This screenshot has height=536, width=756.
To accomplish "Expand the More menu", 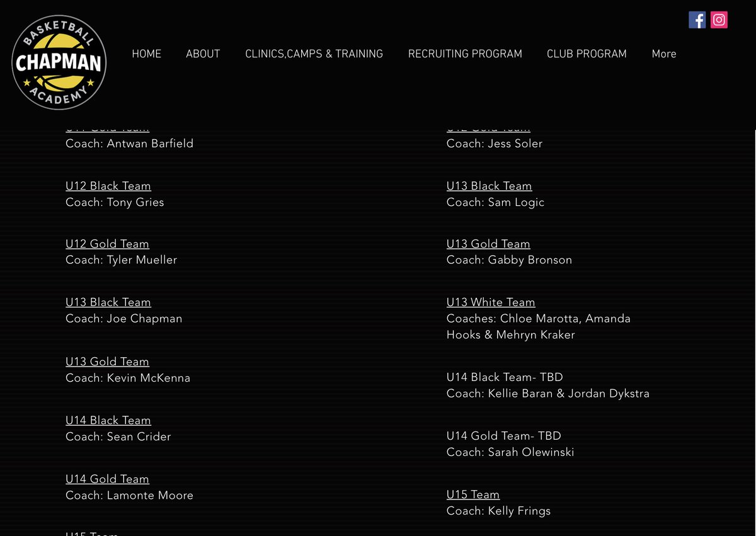I will pos(664,54).
